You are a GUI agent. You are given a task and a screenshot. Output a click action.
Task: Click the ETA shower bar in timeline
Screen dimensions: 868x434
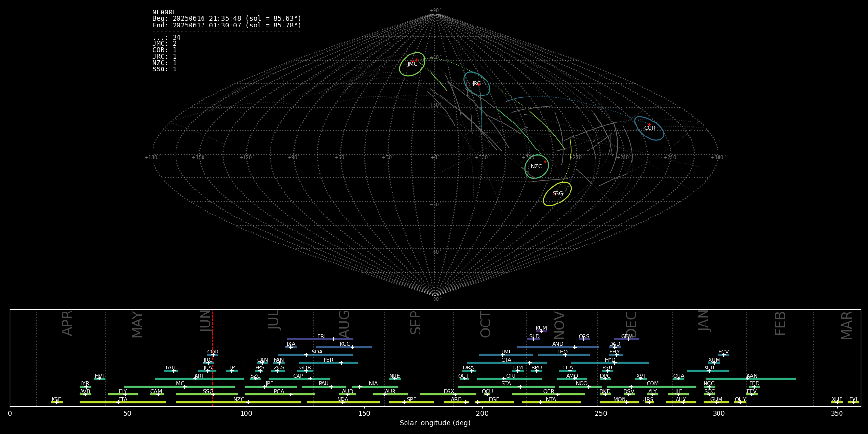(123, 402)
